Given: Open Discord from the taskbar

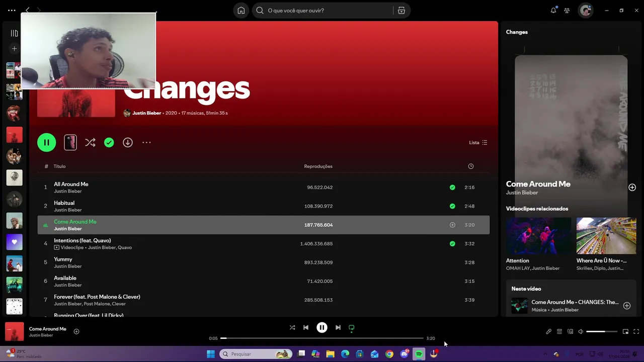Looking at the screenshot, I should pos(405,354).
